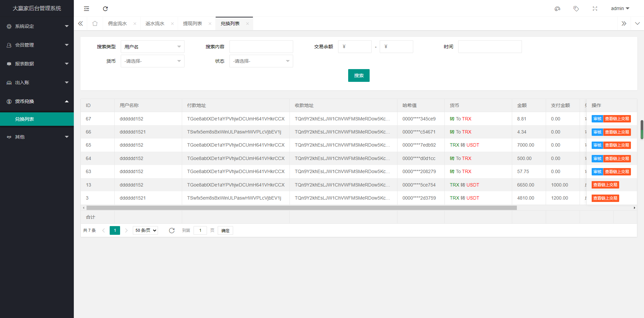Collapse the sidebar with the menu toggle icon
Viewport: 644px width, 318px height.
[87, 9]
